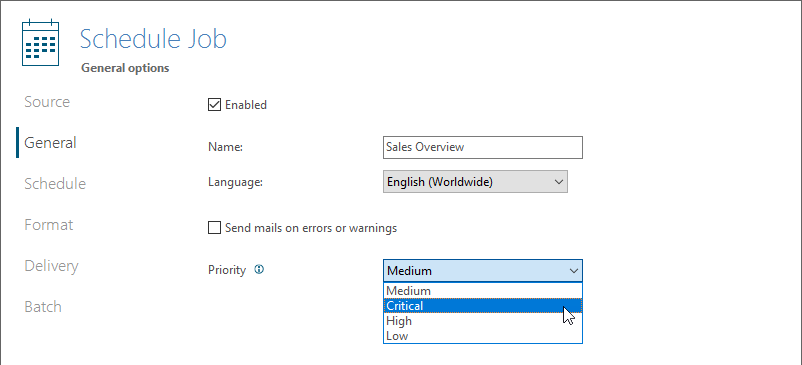The height and width of the screenshot is (365, 802).
Task: Switch to the Batch tab
Action: 43,307
